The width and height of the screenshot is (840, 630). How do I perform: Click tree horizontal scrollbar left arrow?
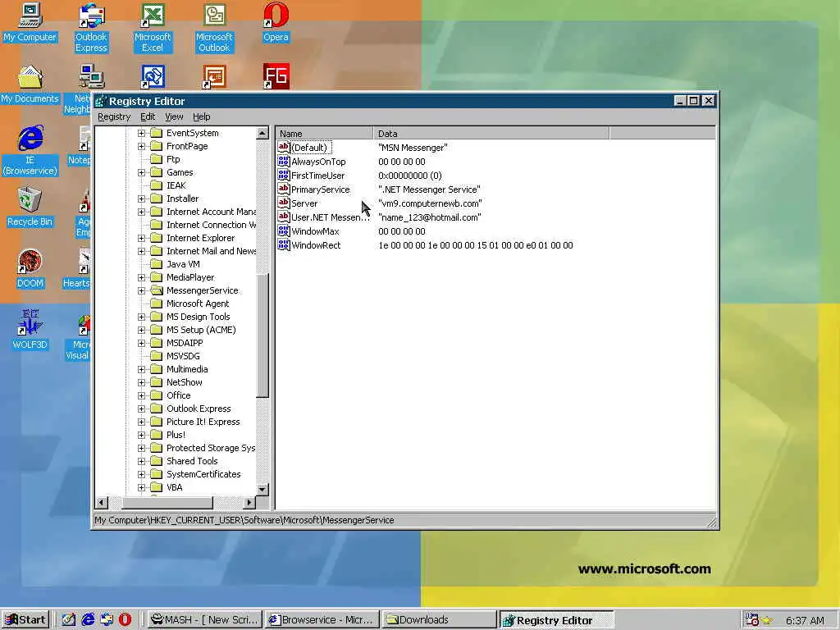coord(101,503)
